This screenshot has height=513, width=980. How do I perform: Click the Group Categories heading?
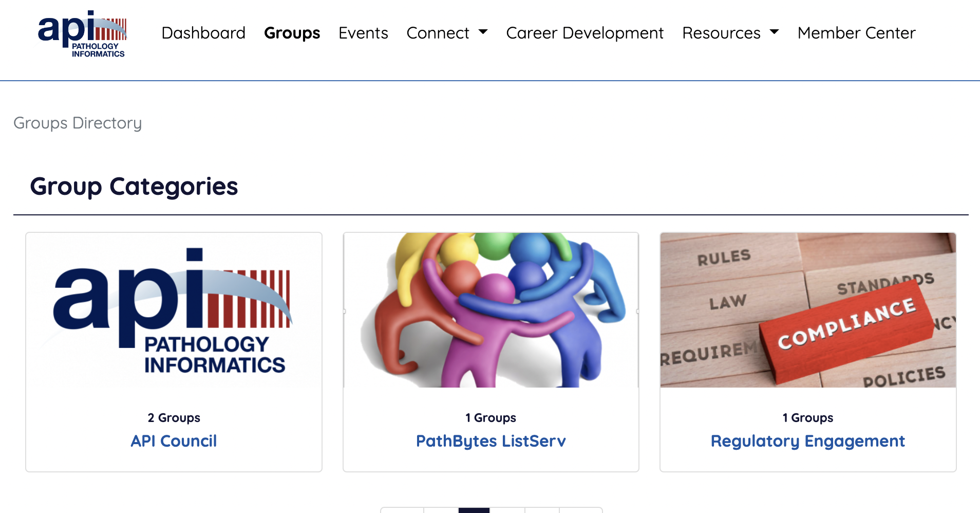click(x=134, y=187)
